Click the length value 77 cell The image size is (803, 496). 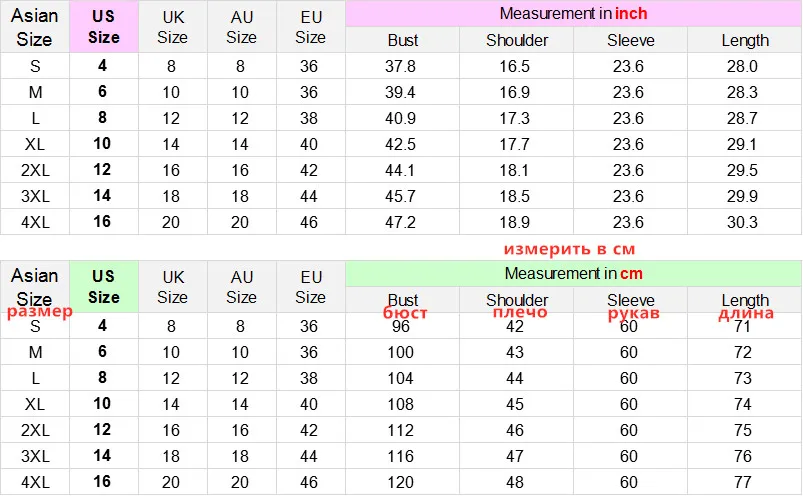744,482
